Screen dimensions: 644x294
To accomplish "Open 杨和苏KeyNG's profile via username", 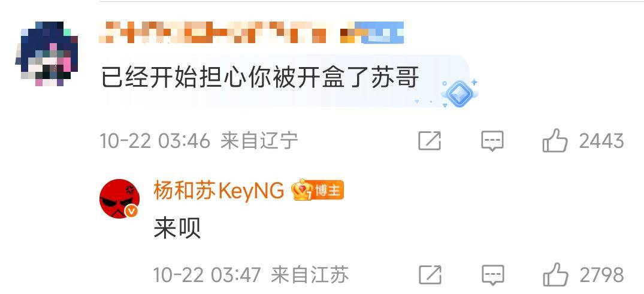I will click(219, 190).
